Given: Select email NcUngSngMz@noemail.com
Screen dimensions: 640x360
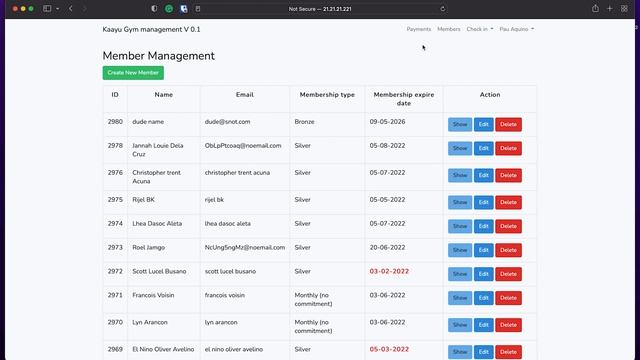Looking at the screenshot, I should 245,247.
